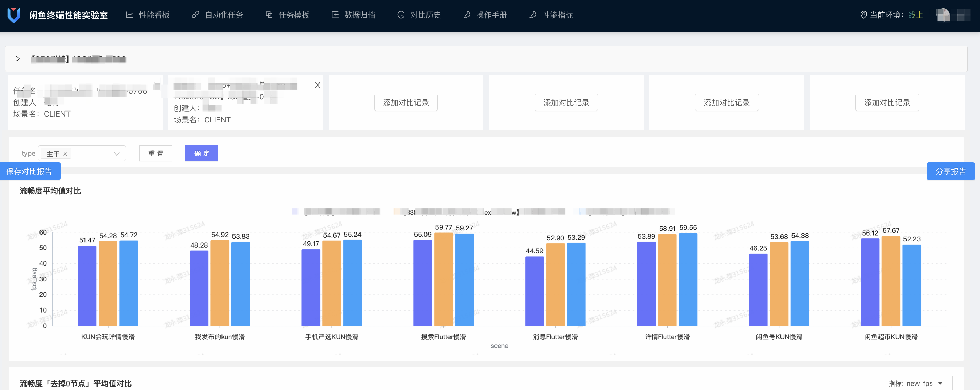This screenshot has height=390, width=980.
Task: Remove the 主干 tag from type filter
Action: 65,154
